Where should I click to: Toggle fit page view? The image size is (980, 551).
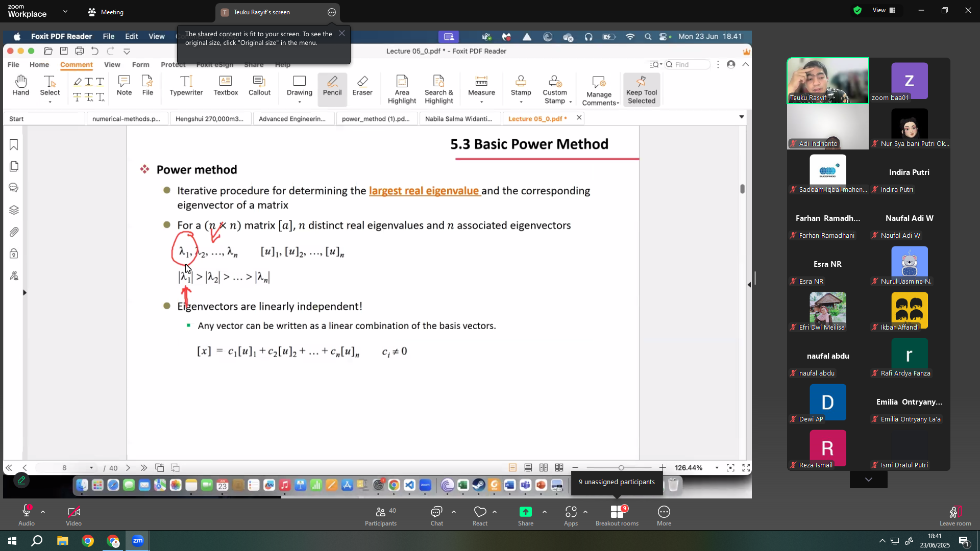tap(730, 468)
